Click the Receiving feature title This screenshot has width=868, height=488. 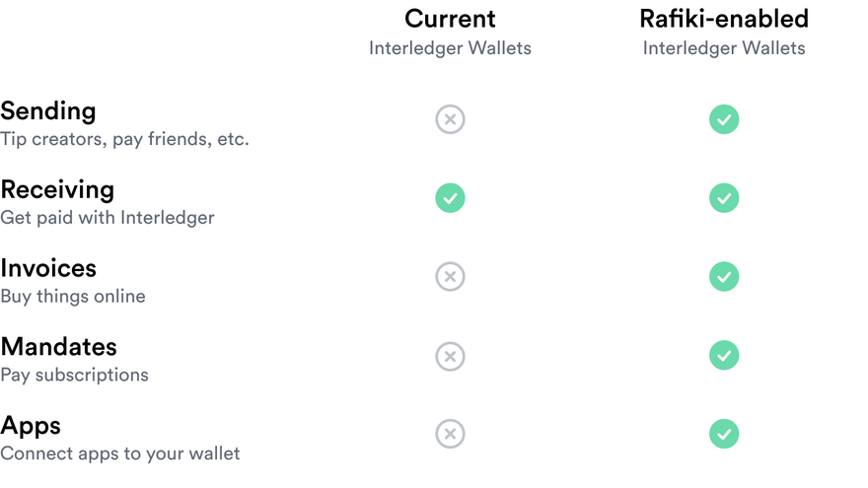(x=57, y=189)
